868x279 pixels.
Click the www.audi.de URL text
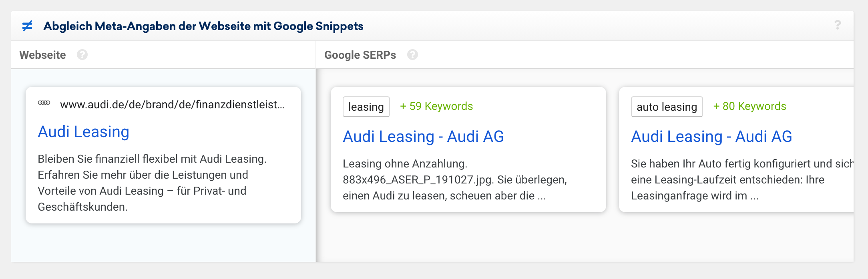(172, 105)
